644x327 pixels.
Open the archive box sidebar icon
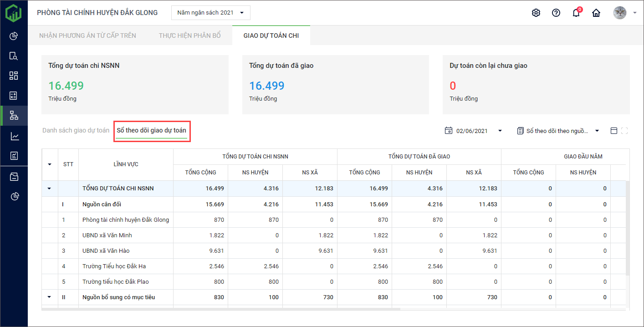(14, 177)
